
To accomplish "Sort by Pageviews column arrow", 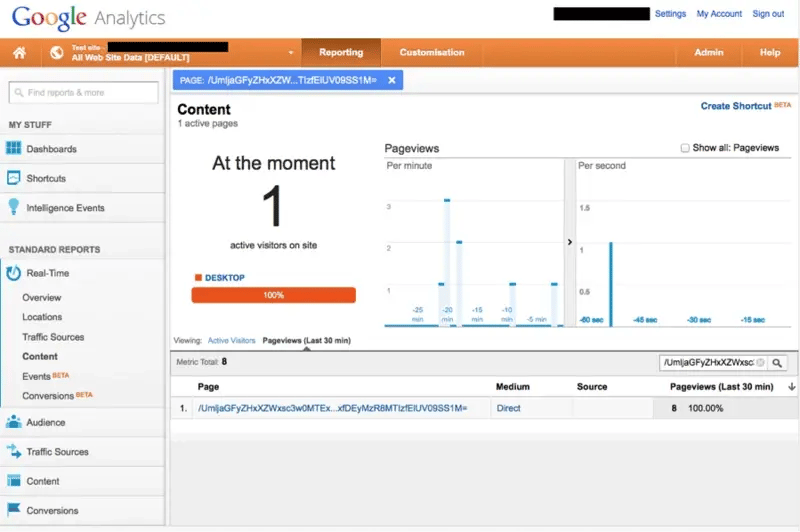I will [x=791, y=387].
